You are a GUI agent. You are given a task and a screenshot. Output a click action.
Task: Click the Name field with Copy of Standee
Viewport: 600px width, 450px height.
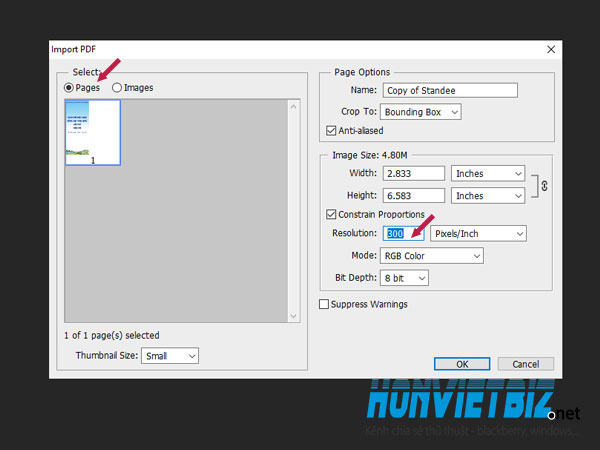[450, 91]
